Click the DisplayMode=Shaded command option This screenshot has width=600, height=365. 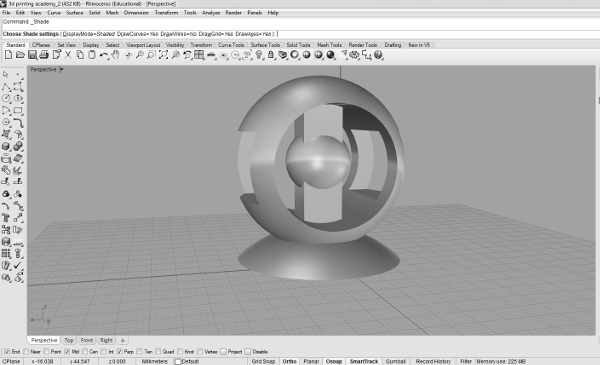[88, 34]
